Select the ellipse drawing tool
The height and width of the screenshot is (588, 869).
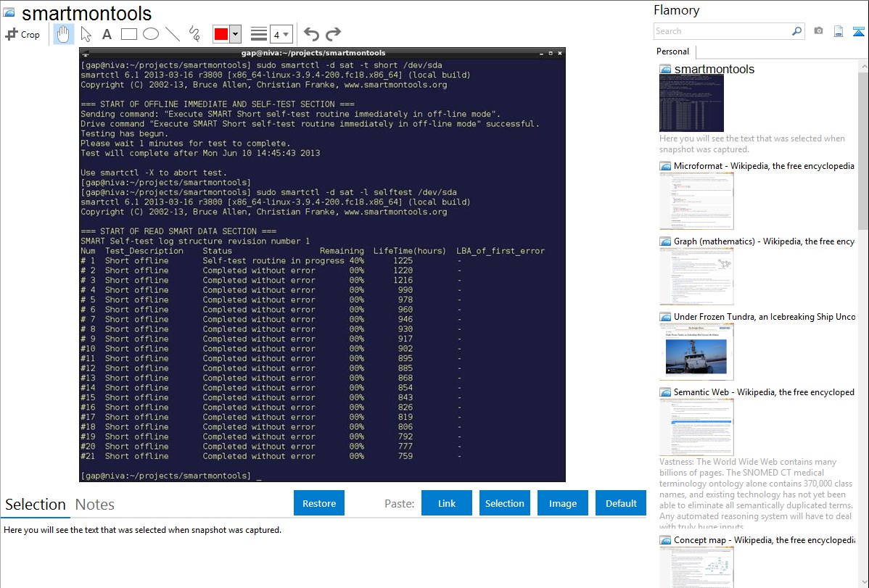151,34
